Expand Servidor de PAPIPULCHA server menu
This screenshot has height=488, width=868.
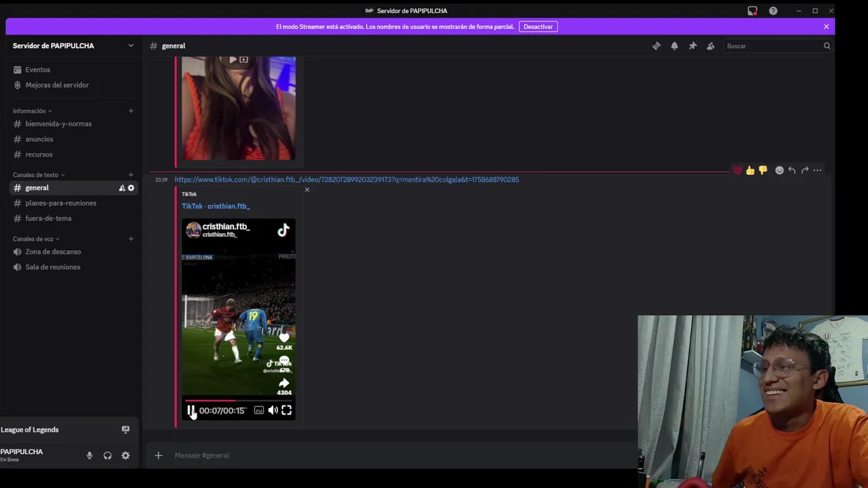point(131,45)
